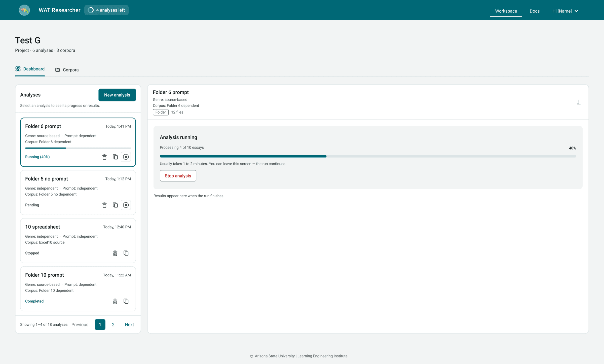
Task: Click the 40% analysis running progress bar
Action: coord(368,156)
